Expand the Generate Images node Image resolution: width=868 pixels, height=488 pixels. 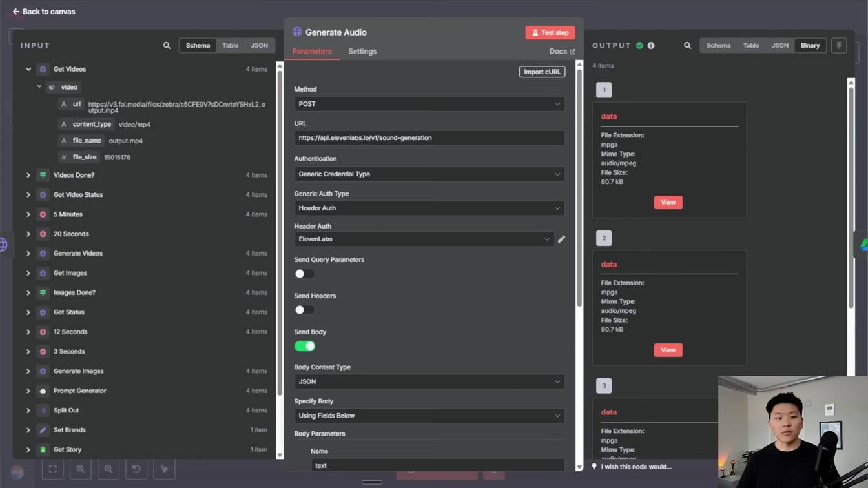[x=28, y=371]
